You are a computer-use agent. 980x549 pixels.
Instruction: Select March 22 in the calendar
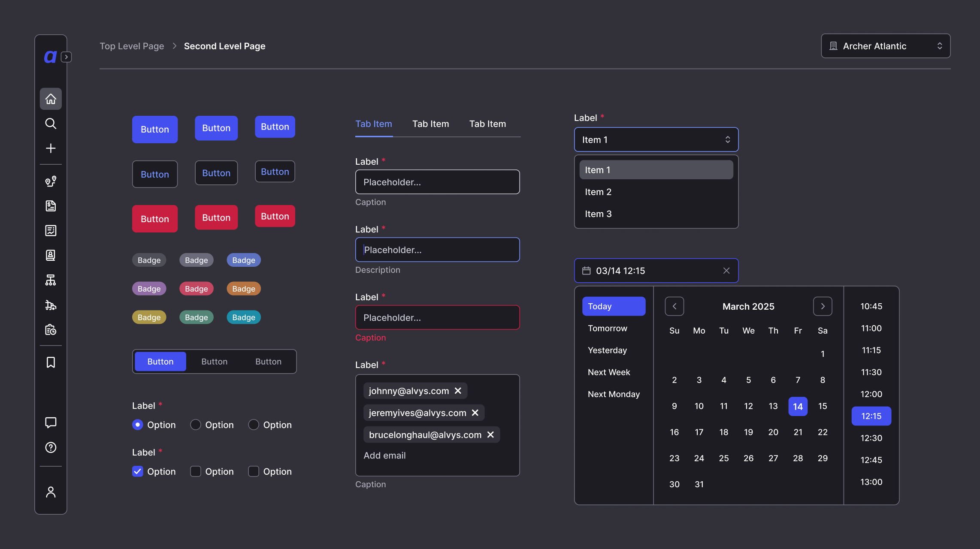click(x=823, y=432)
